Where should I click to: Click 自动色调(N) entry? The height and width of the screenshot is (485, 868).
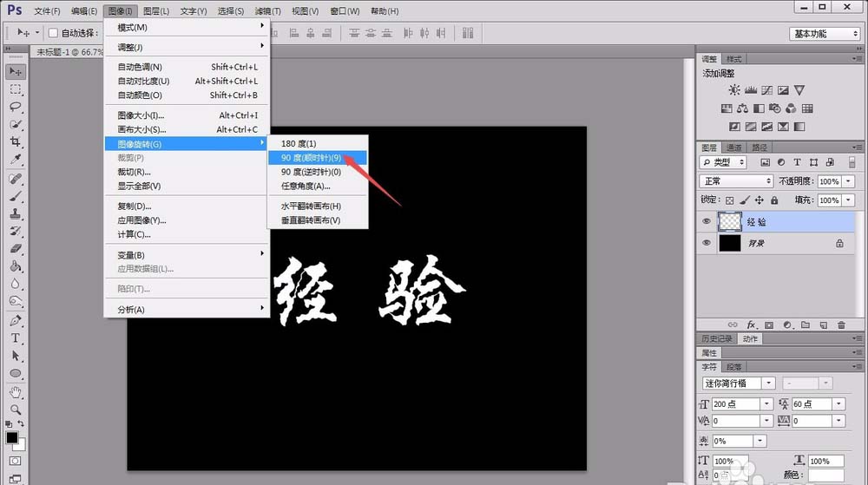coord(187,67)
